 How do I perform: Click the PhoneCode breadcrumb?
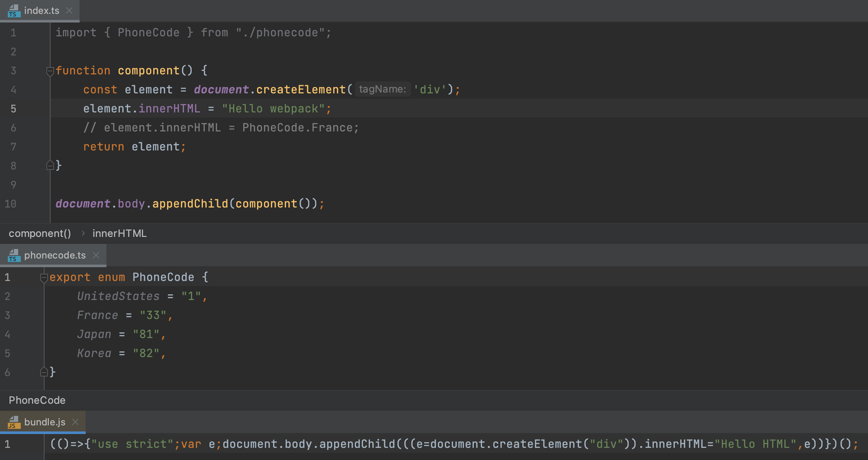tap(37, 400)
